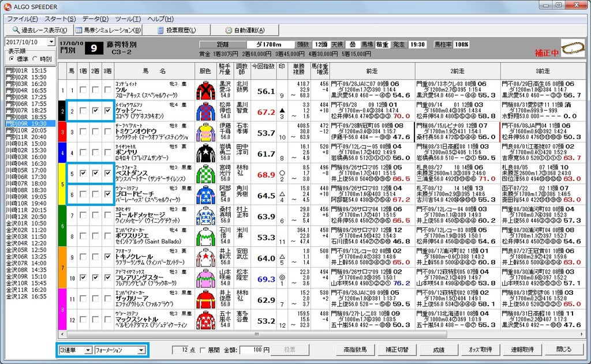Screen dimensions: 591x364
Task: Click the ALGO SPEEDER app icon
Action: click(x=7, y=7)
